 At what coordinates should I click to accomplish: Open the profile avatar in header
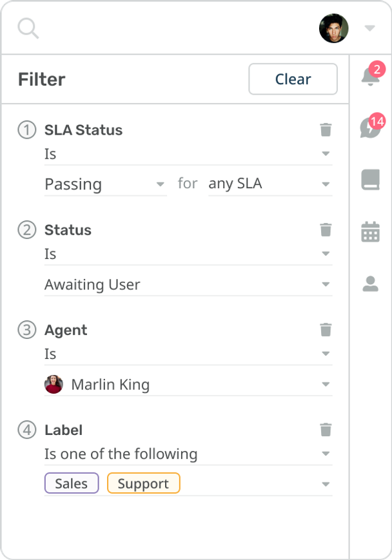click(x=334, y=28)
